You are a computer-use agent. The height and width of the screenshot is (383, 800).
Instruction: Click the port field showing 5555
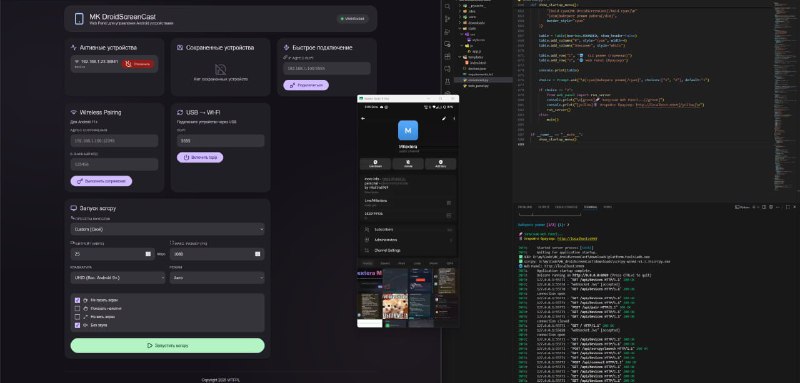(220, 141)
